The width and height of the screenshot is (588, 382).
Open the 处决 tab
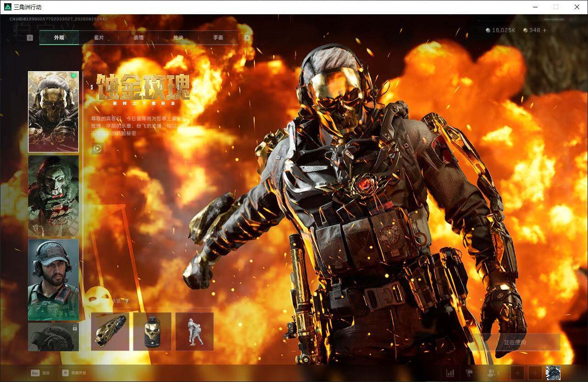[178, 38]
